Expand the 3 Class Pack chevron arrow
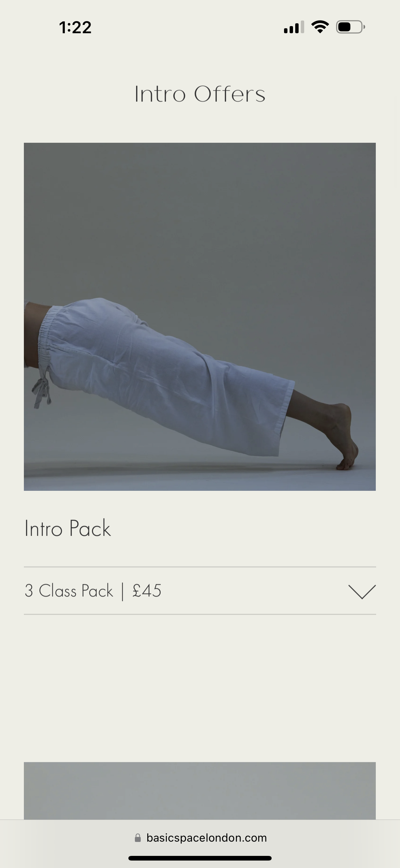The width and height of the screenshot is (400, 868). click(x=362, y=592)
